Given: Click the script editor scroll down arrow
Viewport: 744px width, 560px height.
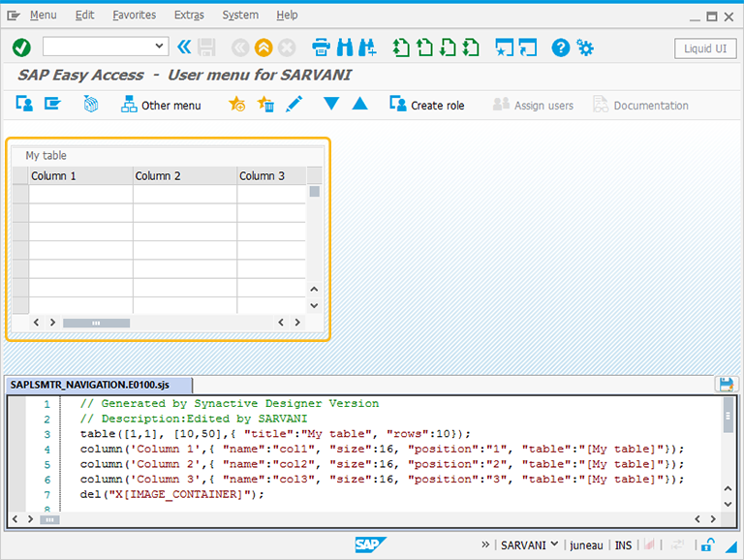Looking at the screenshot, I should coord(728,504).
